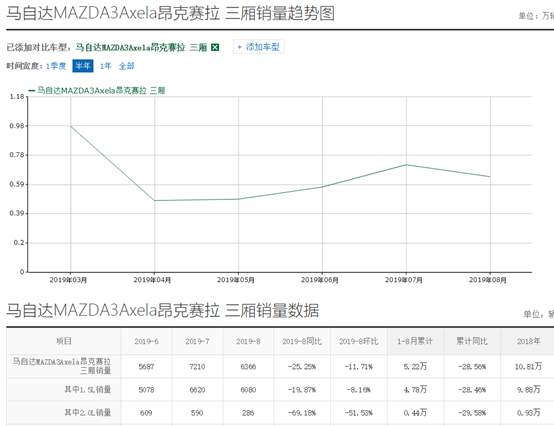554x426 pixels.
Task: Click the cell value 7210
Action: click(x=197, y=367)
